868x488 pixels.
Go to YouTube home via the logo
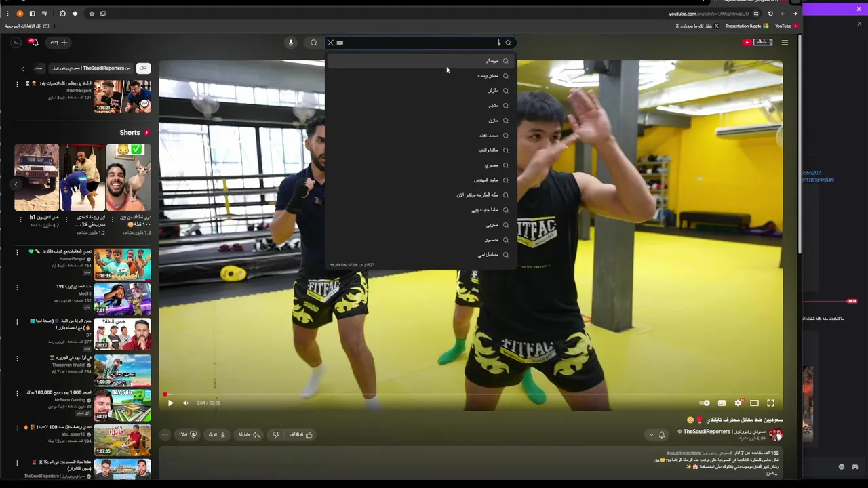(x=757, y=42)
